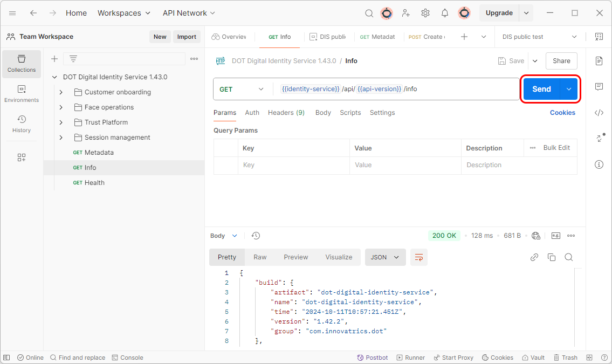Open the Code snippet icon
Image resolution: width=612 pixels, height=364 pixels.
coord(599,113)
